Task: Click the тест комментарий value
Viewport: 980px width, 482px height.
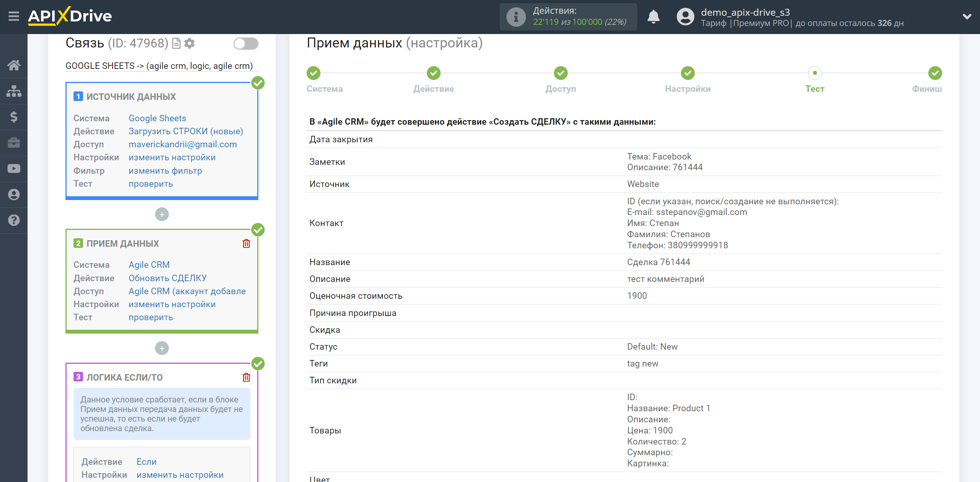Action: 666,279
